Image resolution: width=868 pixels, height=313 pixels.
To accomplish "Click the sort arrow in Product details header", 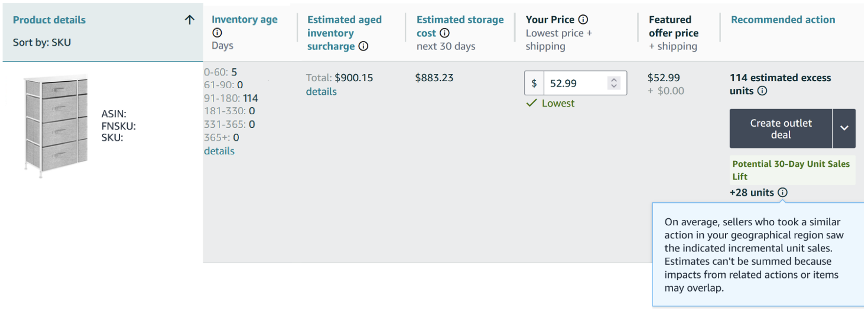I will click(190, 20).
